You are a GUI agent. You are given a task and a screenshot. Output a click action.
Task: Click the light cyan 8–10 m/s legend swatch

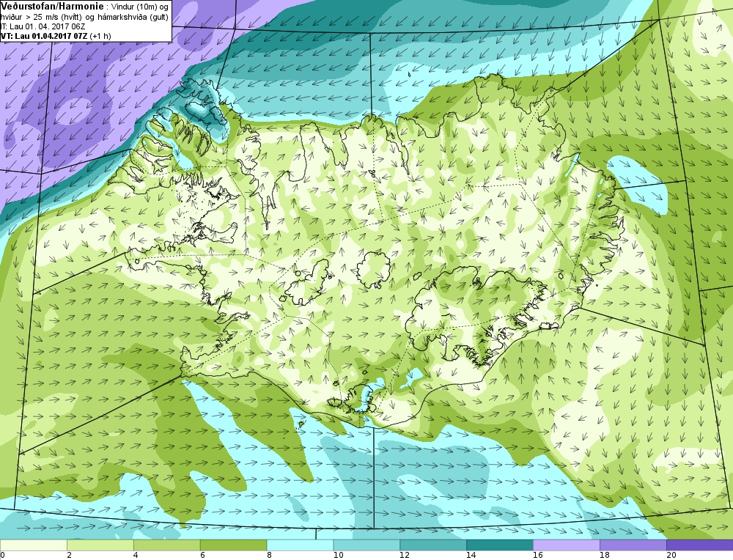(300, 545)
